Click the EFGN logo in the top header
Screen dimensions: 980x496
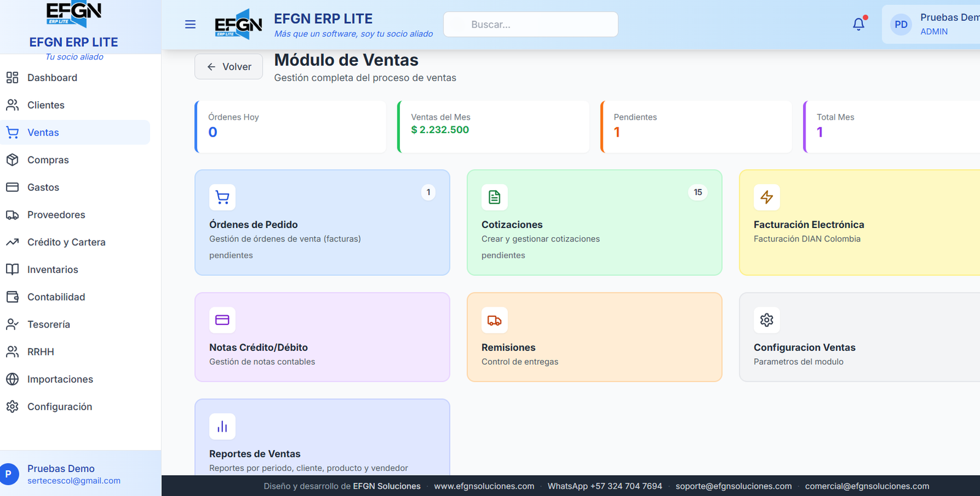[239, 25]
